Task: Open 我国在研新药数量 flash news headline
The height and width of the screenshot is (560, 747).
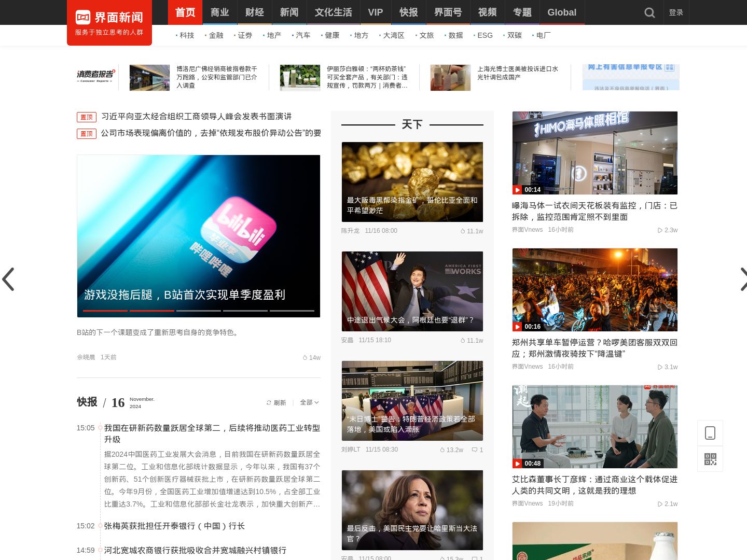Action: [x=212, y=433]
